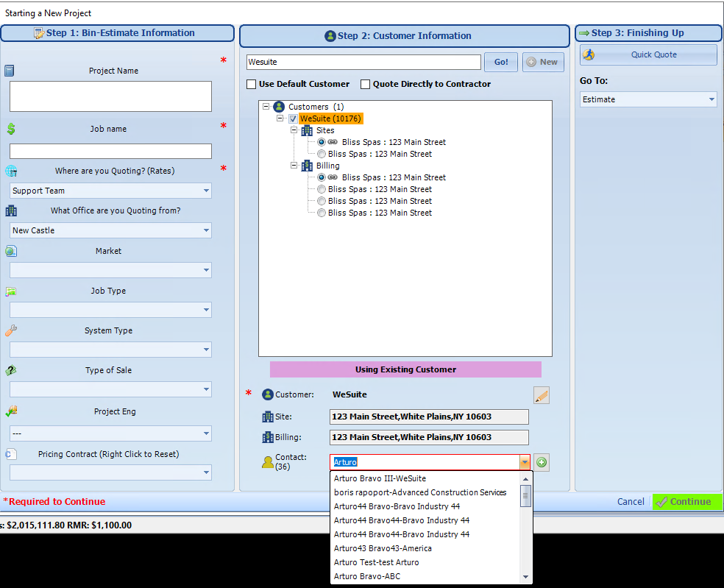Viewport: 724px width, 588px height.
Task: Open the New Castle office dropdown
Action: pos(206,230)
